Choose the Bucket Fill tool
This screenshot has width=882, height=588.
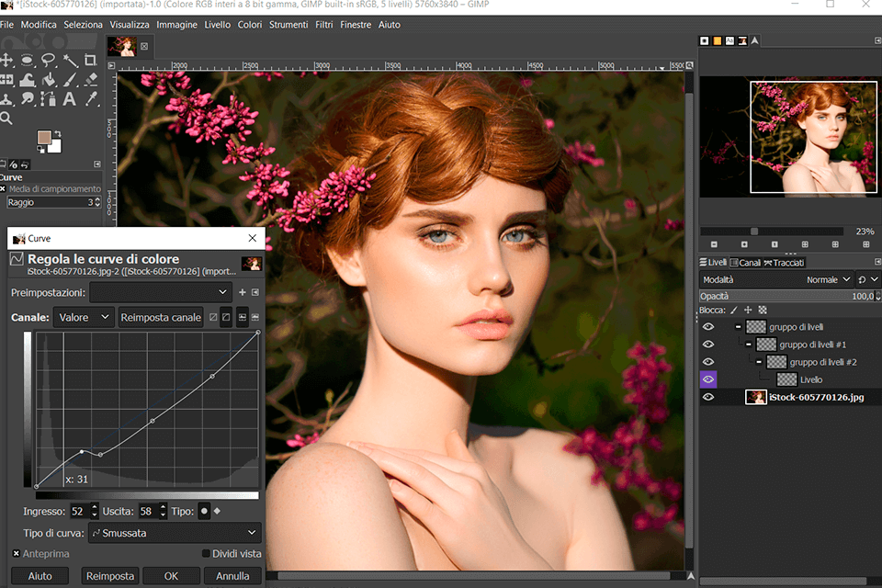pyautogui.click(x=49, y=80)
